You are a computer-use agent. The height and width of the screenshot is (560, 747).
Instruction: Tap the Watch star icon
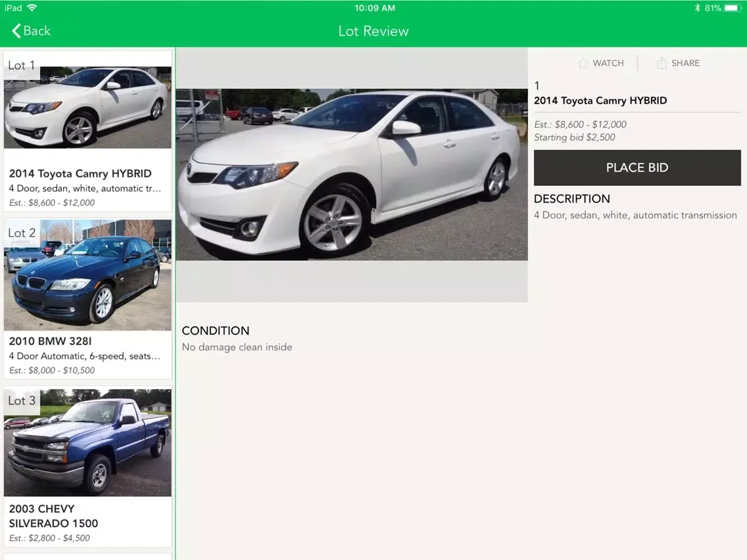[583, 63]
